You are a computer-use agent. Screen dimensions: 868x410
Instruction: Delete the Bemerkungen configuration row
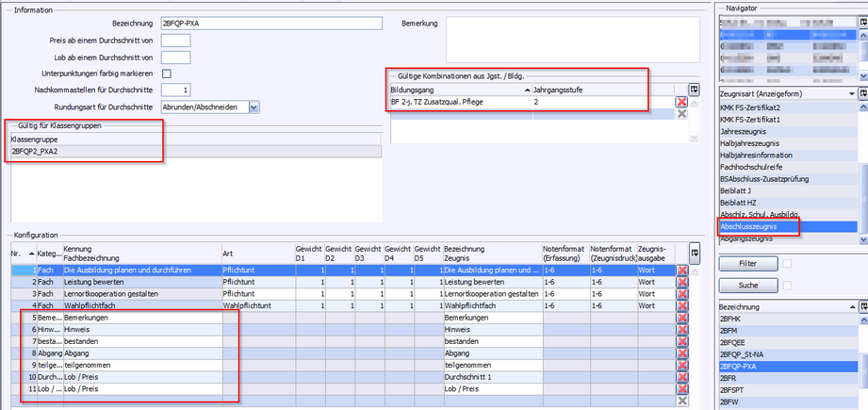point(682,319)
